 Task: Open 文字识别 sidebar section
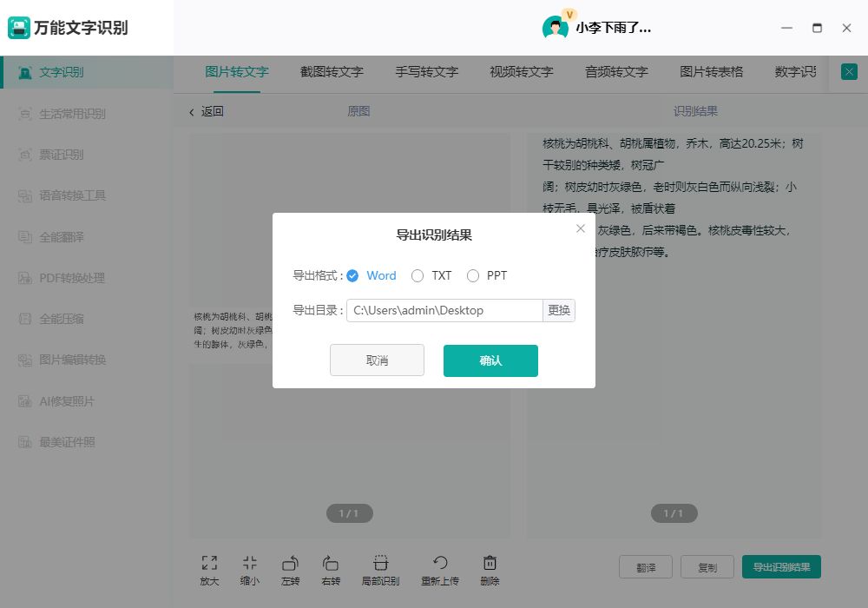pyautogui.click(x=87, y=72)
